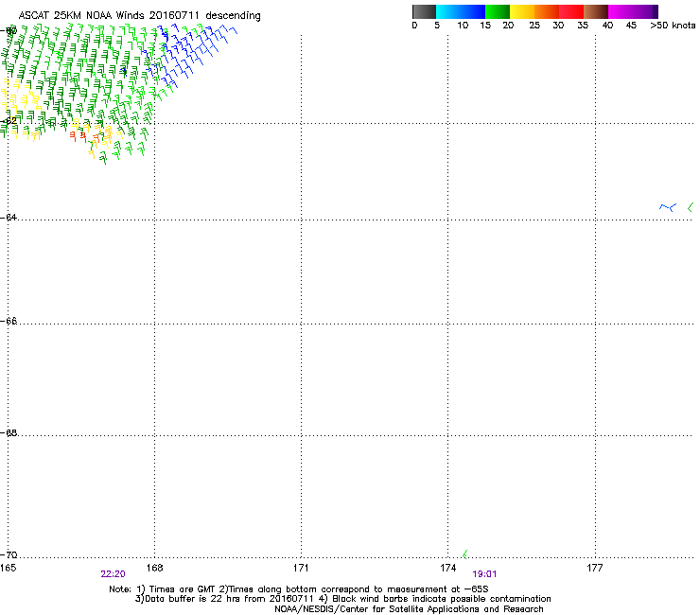The height and width of the screenshot is (615, 700).
Task: Select the orange 25-30 knots color band
Action: tap(547, 11)
